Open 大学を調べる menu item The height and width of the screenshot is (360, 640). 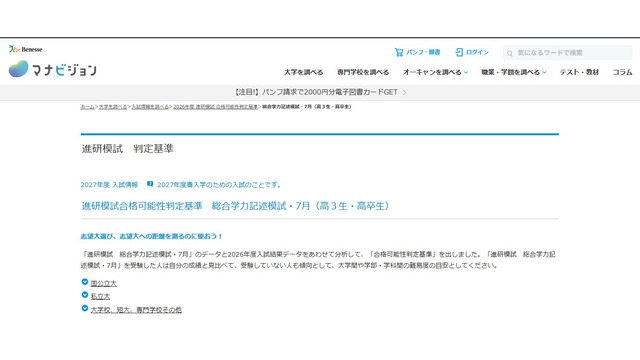click(x=303, y=72)
